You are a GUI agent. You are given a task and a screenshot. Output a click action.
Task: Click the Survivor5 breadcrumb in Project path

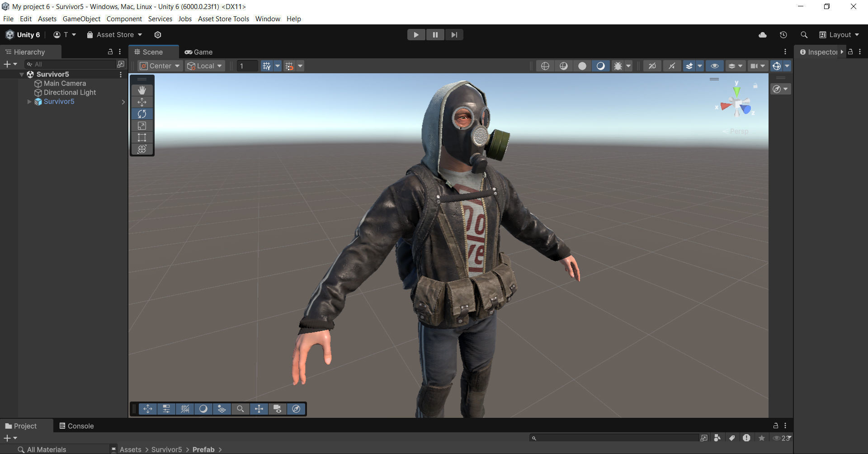[x=166, y=449]
